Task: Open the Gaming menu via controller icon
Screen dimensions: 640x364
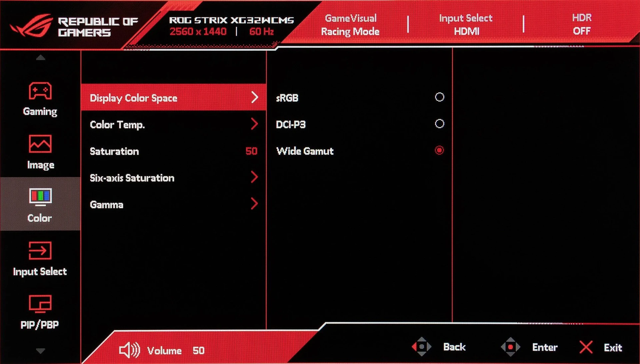Action: (40, 91)
